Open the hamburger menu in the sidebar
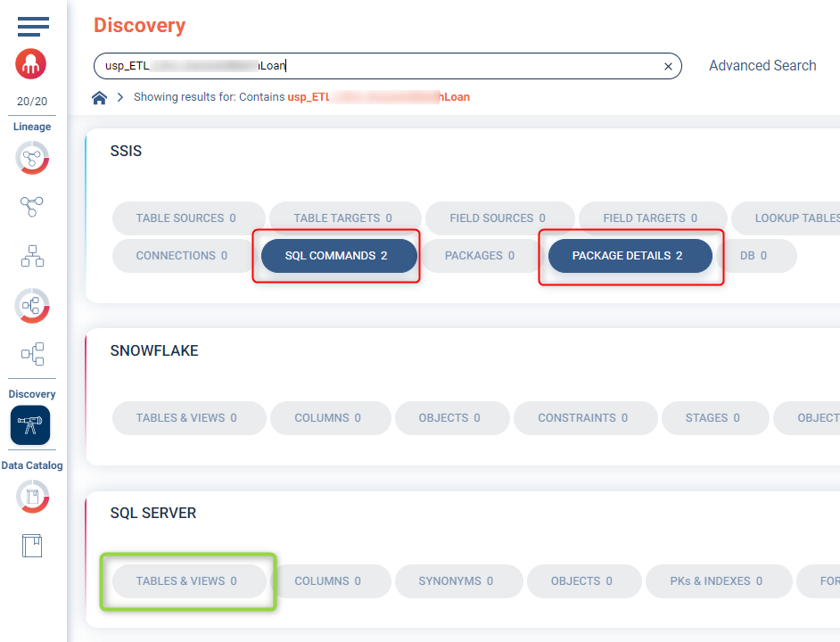840x642 pixels. click(33, 27)
